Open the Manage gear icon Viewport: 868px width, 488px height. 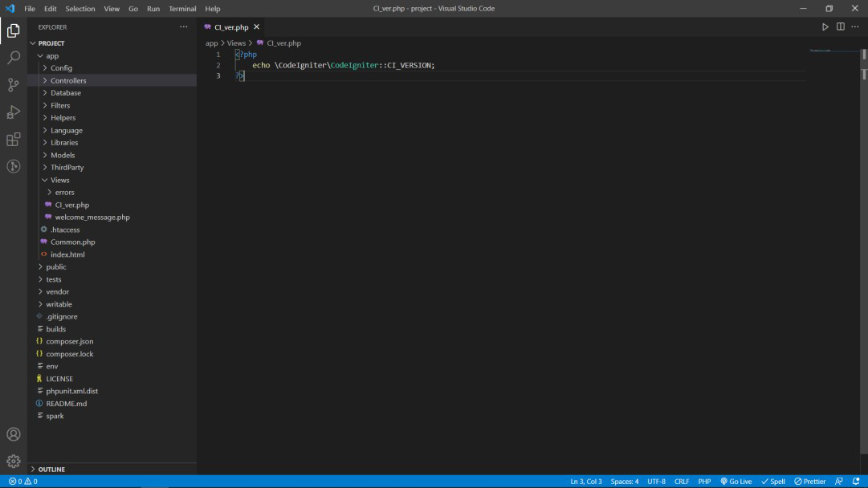pyautogui.click(x=14, y=461)
